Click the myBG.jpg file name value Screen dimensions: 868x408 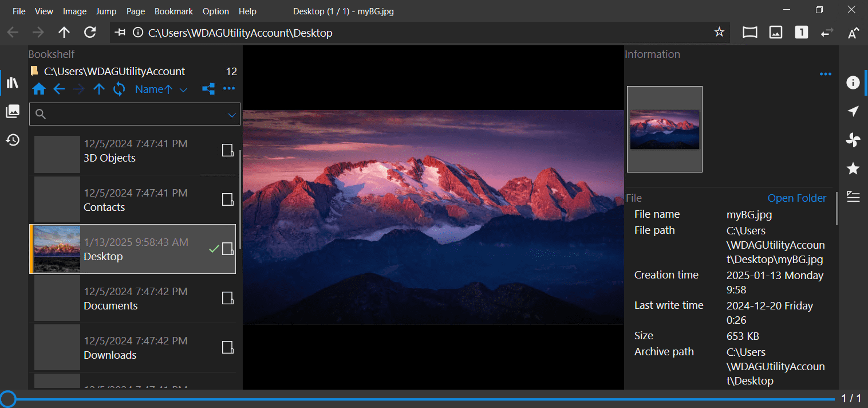coord(749,215)
